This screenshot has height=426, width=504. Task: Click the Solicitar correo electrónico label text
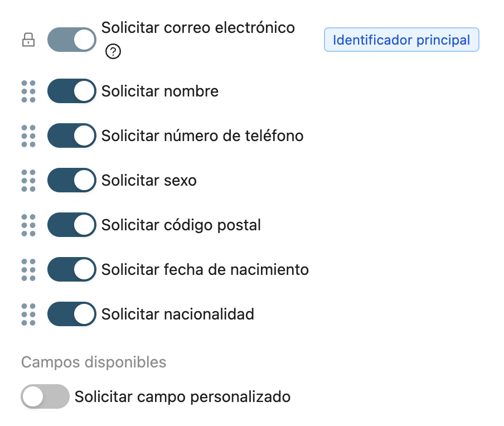click(x=198, y=28)
